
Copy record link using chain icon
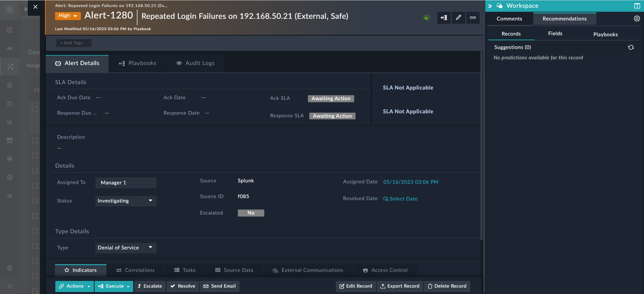pos(473,18)
